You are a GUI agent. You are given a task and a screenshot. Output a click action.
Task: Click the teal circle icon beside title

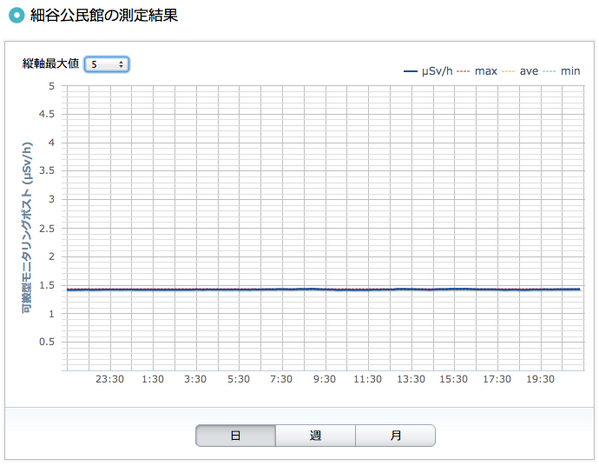coord(16,15)
